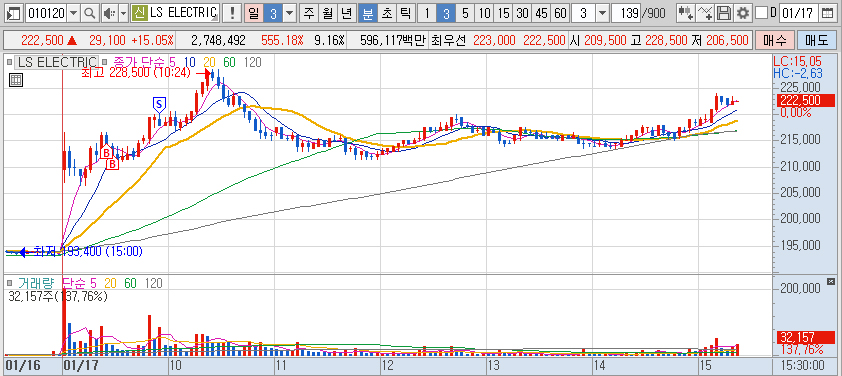Click the S sell signal marker on the chart
The width and height of the screenshot is (842, 376).
[159, 104]
